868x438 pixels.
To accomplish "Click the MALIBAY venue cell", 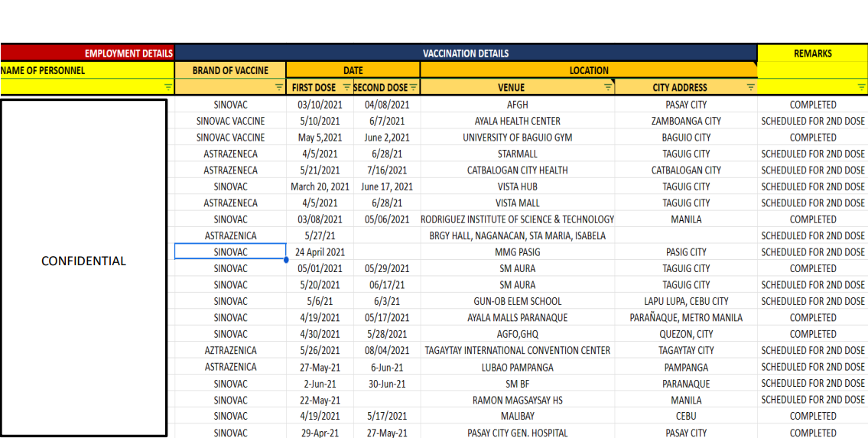I will pos(517,416).
